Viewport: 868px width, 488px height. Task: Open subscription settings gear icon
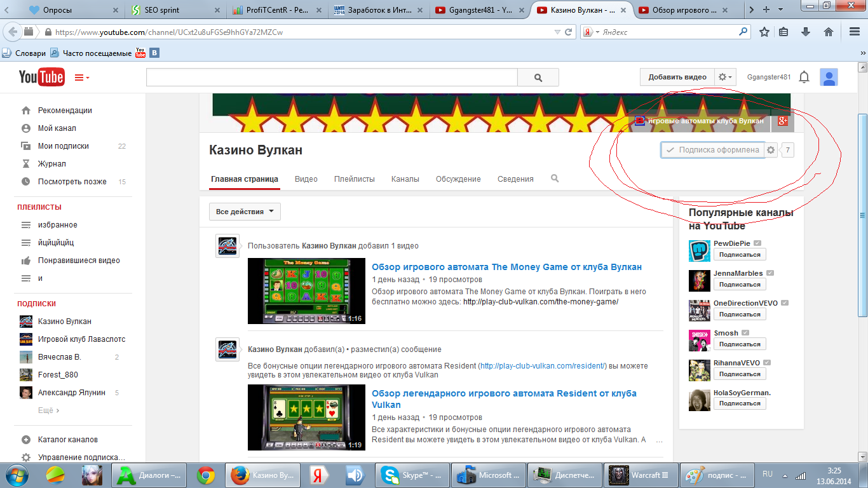[771, 150]
